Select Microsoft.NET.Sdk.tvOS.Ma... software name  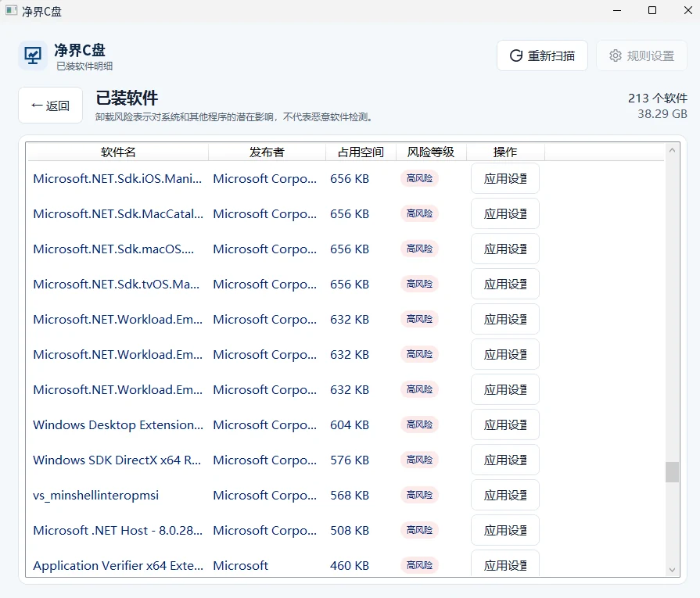[x=116, y=284]
